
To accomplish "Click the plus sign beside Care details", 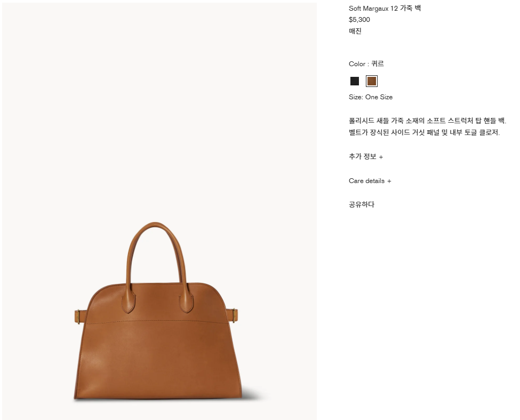I will click(x=389, y=181).
